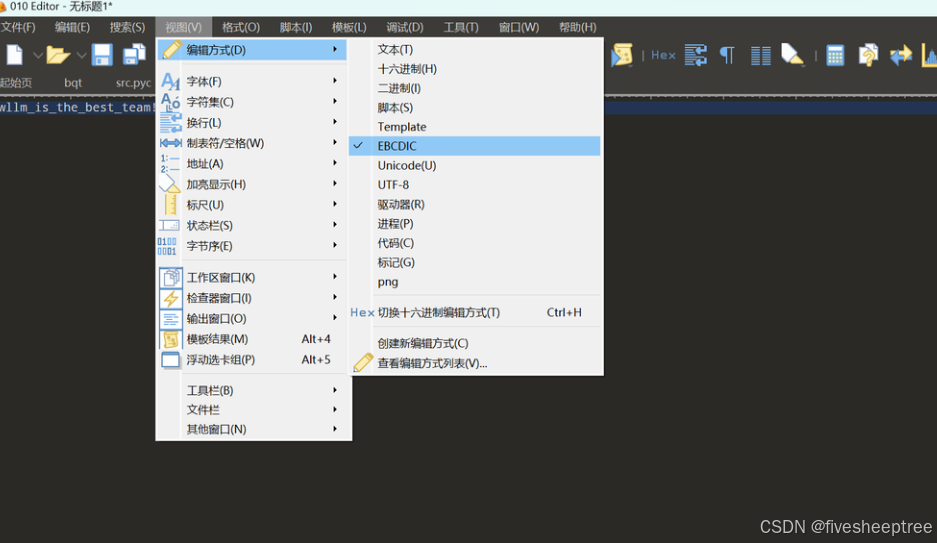Screen dimensions: 937x543
Task: Click 切换十六进制编辑方式(T) menu entry
Action: point(474,312)
